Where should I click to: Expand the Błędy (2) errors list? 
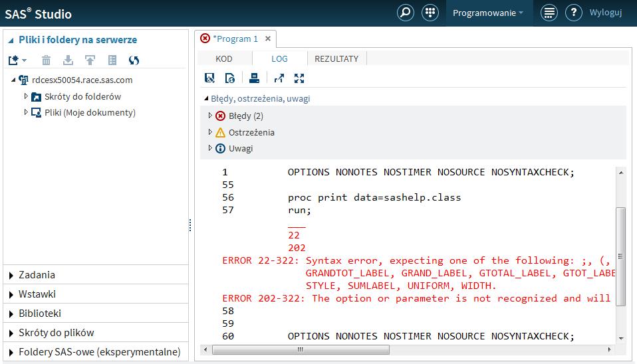pyautogui.click(x=210, y=116)
